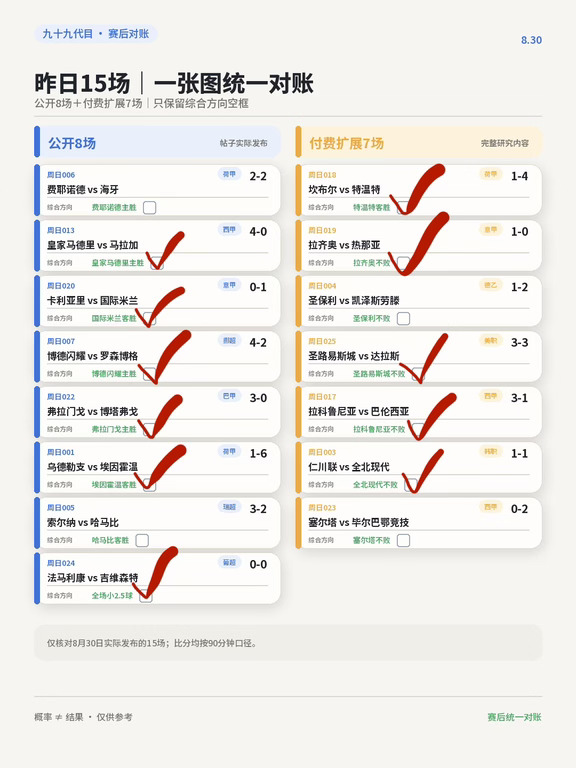The width and height of the screenshot is (576, 768).
Task: Click the 西甲 tag on 皇家马德里 card
Action: (x=229, y=229)
